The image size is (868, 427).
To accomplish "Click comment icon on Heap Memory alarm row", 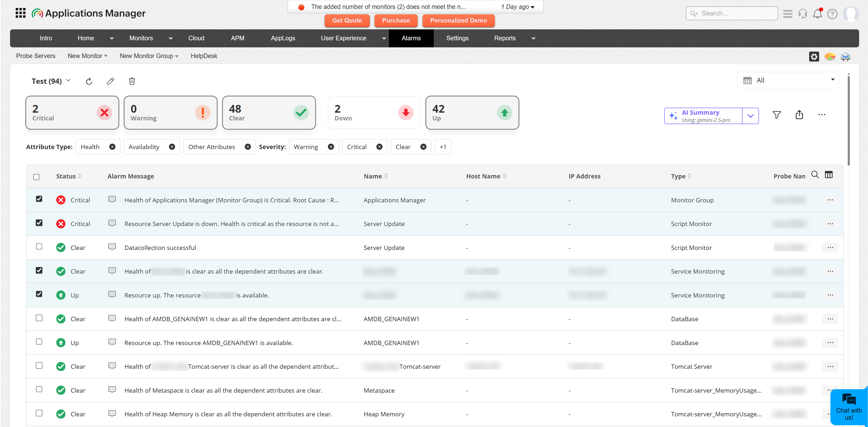I will tap(112, 413).
